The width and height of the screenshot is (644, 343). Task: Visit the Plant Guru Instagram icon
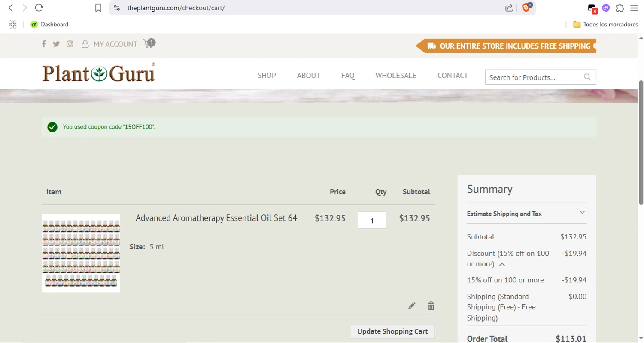[70, 44]
